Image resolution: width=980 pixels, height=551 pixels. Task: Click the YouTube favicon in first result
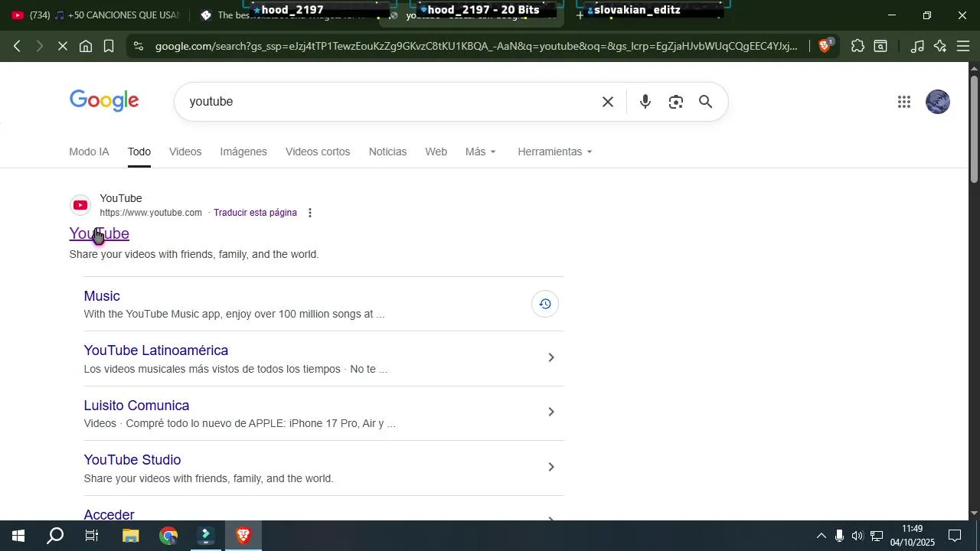point(80,205)
